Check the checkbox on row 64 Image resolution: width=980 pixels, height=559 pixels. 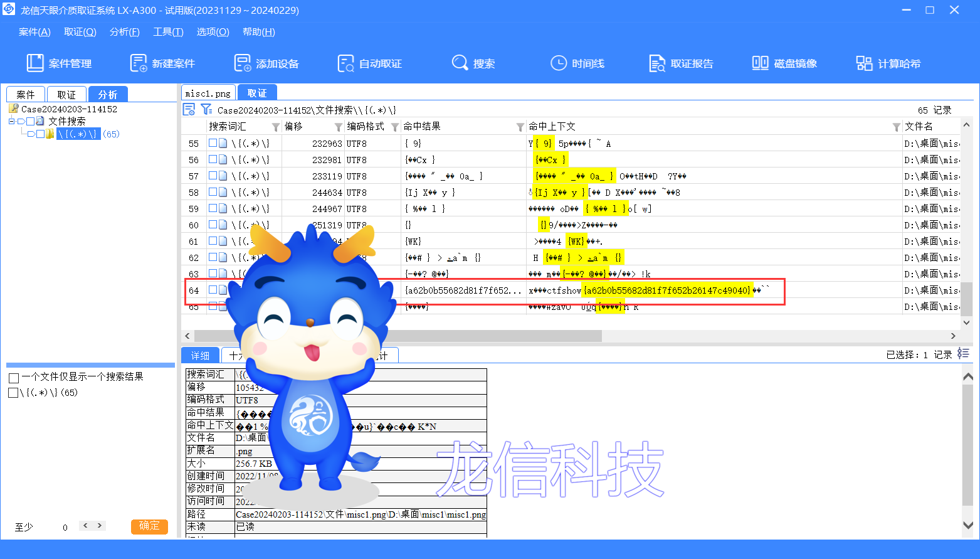pyautogui.click(x=213, y=290)
